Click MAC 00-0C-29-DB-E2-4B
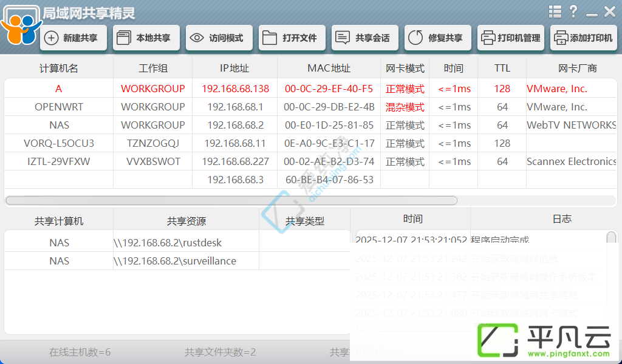The image size is (622, 364). 329,107
